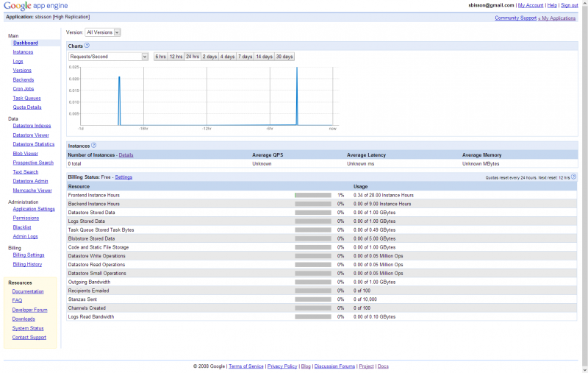This screenshot has height=373, width=588.
Task: Click the Charts help icon
Action: click(x=87, y=46)
